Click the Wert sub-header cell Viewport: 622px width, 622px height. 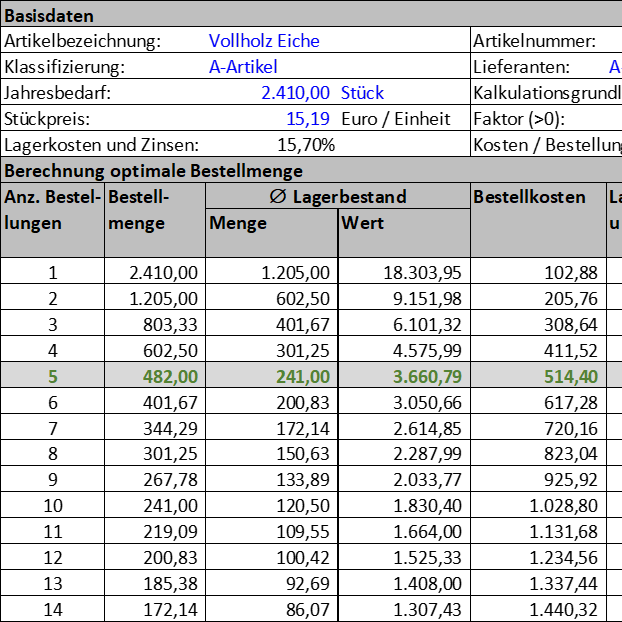(404, 233)
